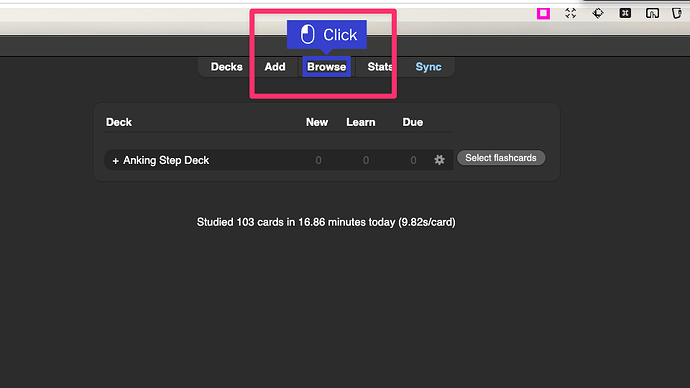Open options gear for Anking Step Deck
The image size is (690, 388).
coord(439,160)
